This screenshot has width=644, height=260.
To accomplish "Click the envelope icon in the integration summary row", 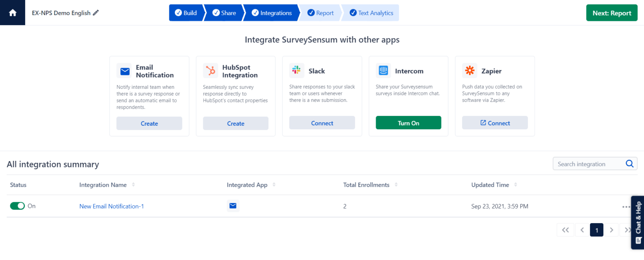I will pos(233,206).
